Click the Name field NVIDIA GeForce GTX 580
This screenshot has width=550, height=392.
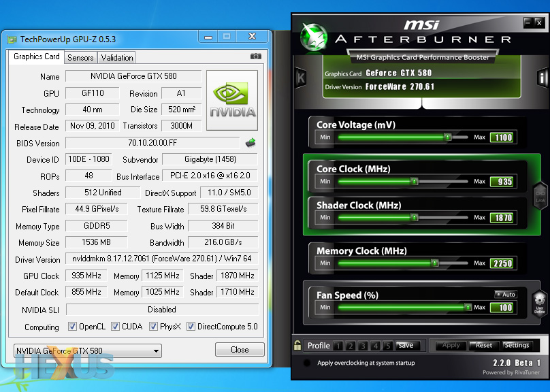coord(133,76)
